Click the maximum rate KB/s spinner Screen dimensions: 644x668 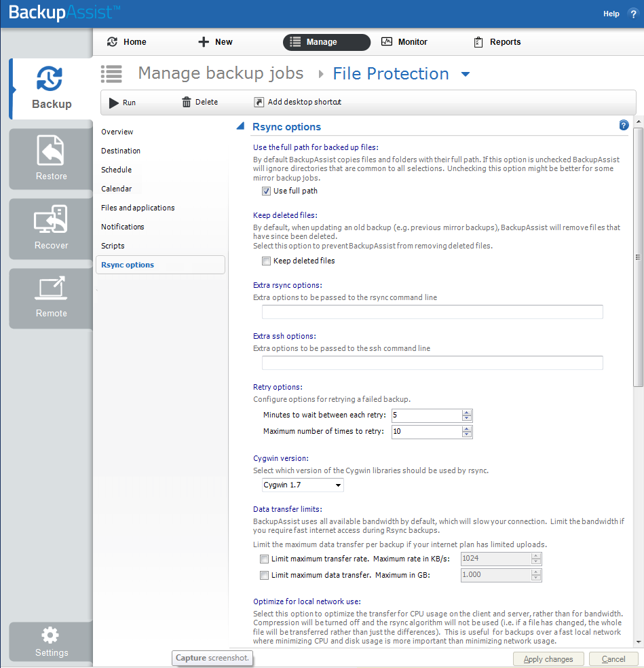point(536,559)
